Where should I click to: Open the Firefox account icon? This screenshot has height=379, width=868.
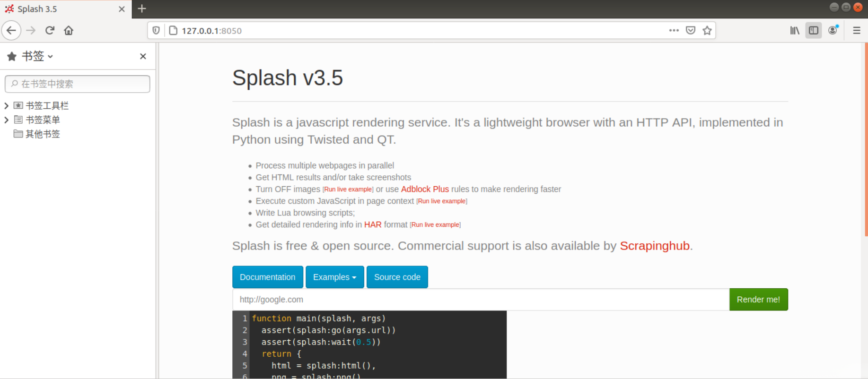click(x=833, y=31)
